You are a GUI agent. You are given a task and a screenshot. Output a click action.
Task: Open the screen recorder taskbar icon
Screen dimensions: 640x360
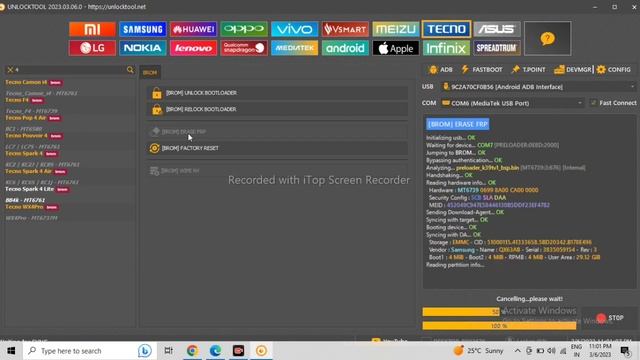(238, 351)
